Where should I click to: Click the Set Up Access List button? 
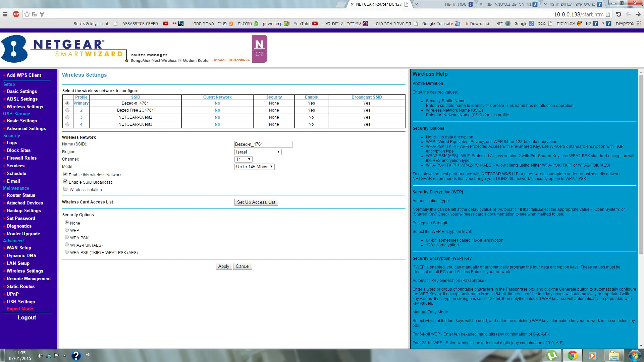tap(256, 202)
